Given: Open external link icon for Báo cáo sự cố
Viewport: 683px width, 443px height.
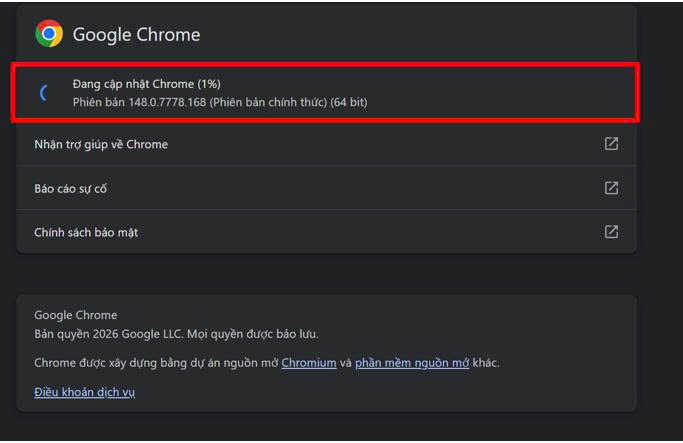Looking at the screenshot, I should click(611, 188).
